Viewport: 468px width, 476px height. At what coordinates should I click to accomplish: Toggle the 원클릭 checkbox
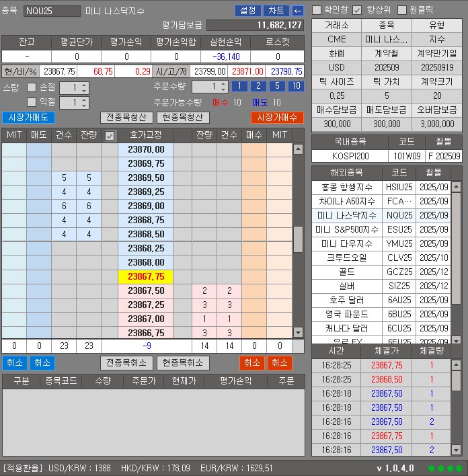point(402,10)
